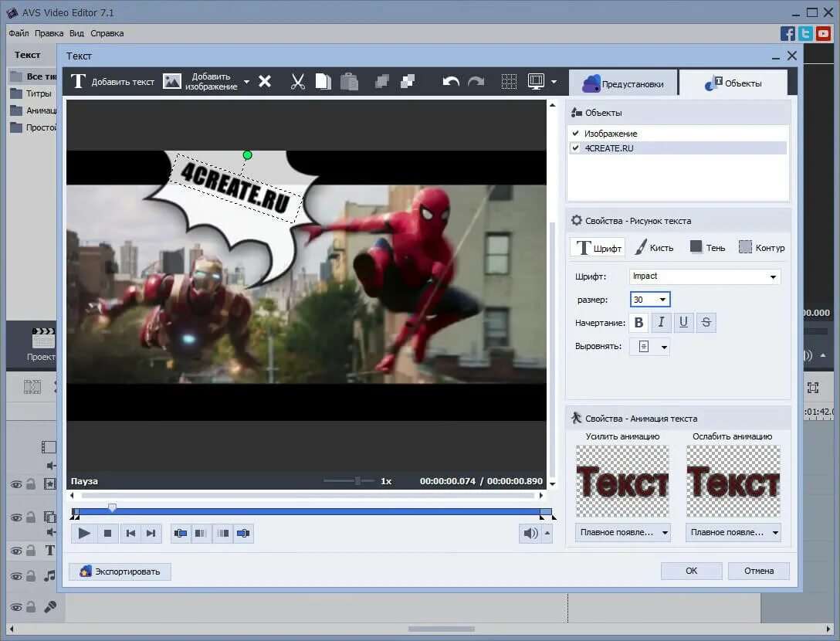
Task: Click the Stop playback button
Action: click(107, 534)
